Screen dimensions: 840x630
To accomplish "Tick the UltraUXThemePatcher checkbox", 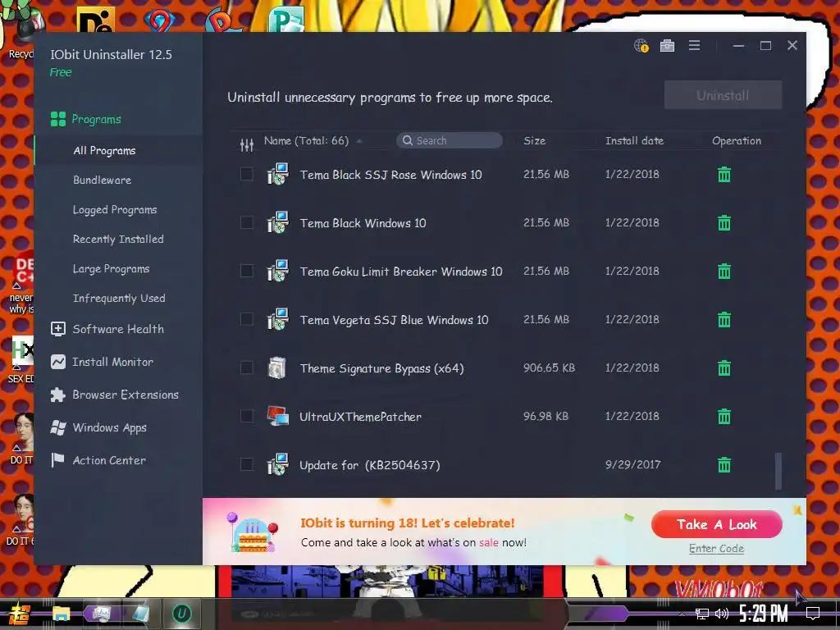I will (246, 416).
